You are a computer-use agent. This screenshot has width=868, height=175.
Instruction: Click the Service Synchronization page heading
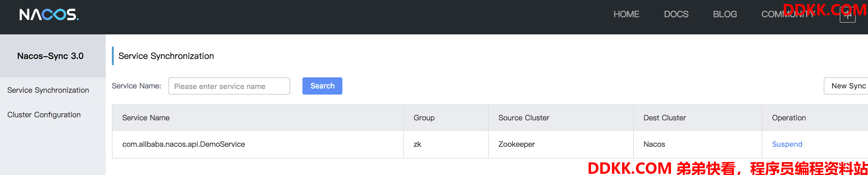[x=166, y=56]
